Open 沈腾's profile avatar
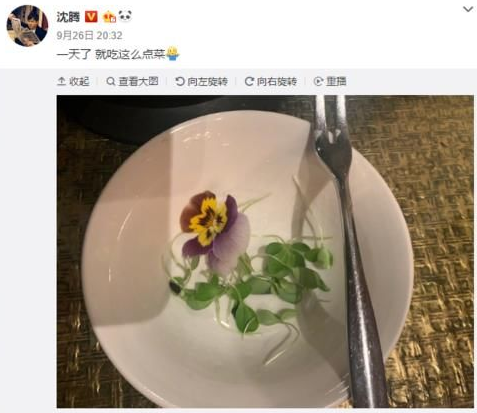Viewport: 477px width, 413px height. (x=27, y=26)
